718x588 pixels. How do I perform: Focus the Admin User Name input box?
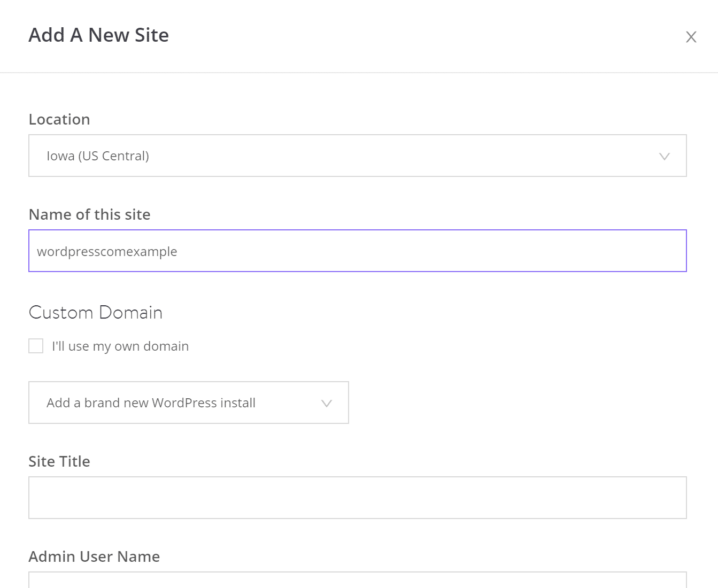(358, 583)
